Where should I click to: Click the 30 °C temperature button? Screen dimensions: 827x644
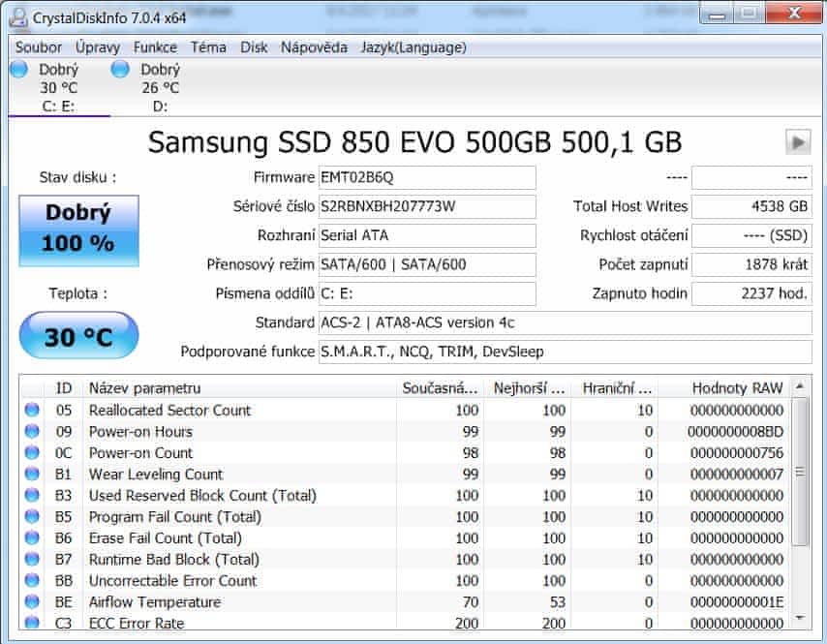78,336
